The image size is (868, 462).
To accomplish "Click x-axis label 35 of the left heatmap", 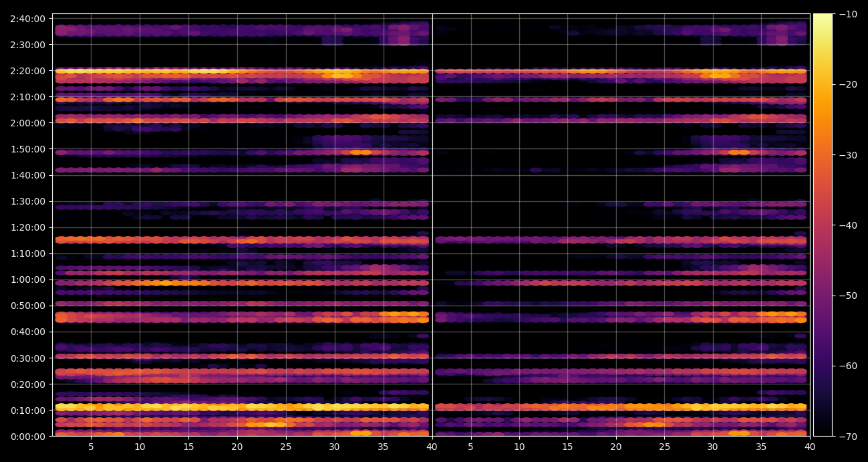I will [384, 447].
